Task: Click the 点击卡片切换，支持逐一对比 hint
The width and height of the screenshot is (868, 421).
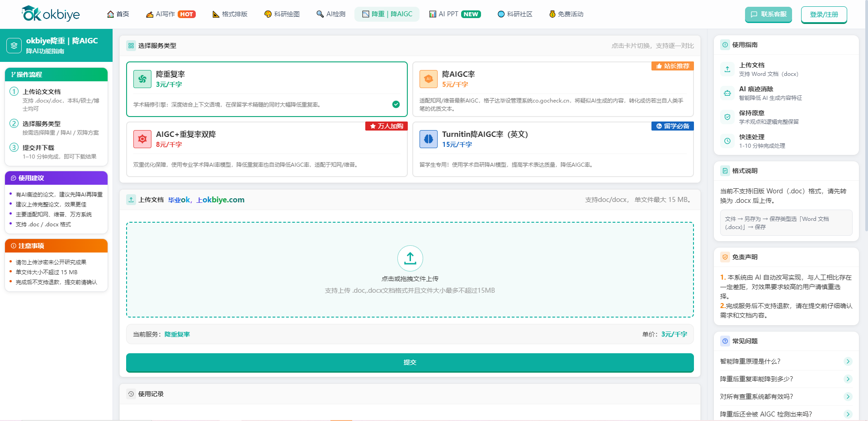Action: [652, 46]
